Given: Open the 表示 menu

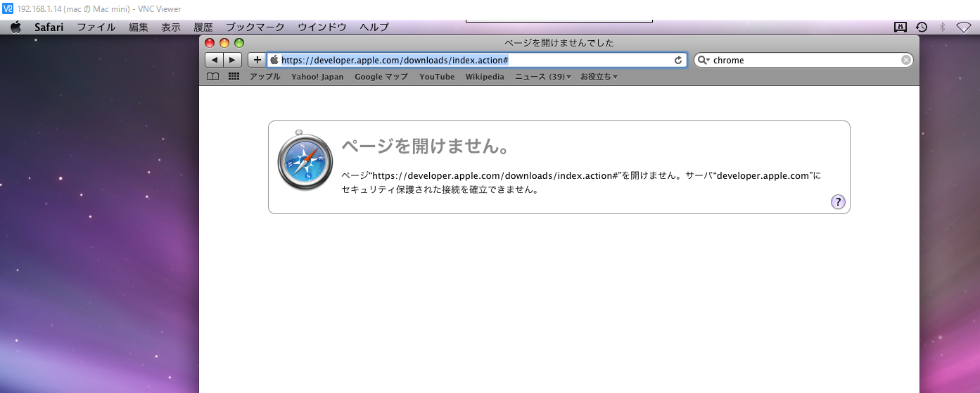Looking at the screenshot, I should coord(171,27).
